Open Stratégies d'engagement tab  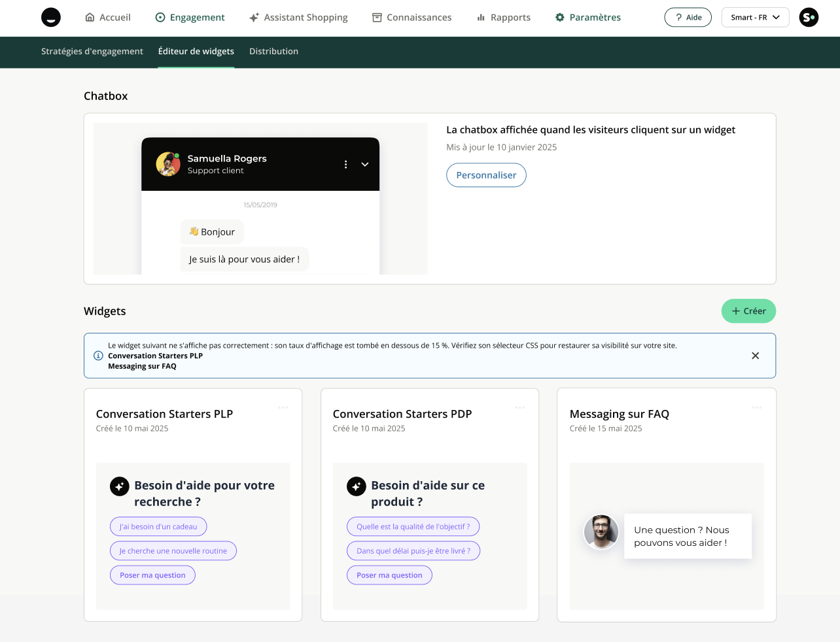coord(92,52)
